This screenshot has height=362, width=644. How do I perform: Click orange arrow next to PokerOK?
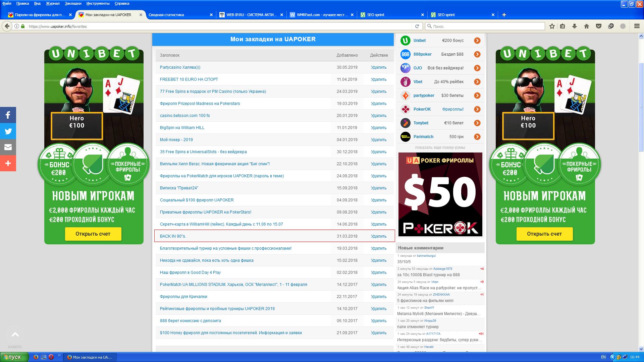477,109
